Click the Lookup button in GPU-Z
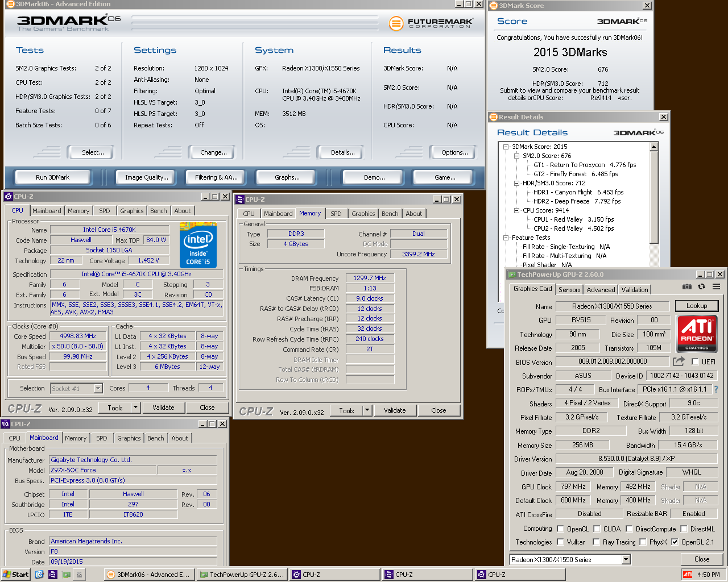This screenshot has width=728, height=582. (x=697, y=306)
